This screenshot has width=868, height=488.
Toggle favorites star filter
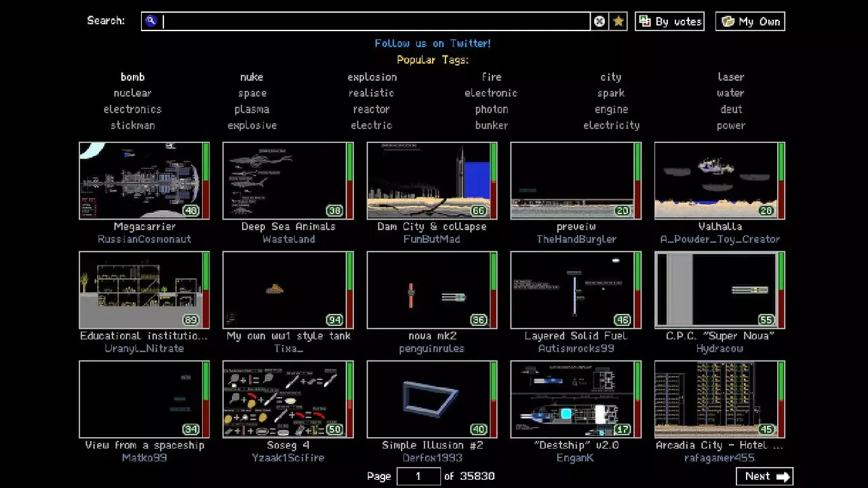click(x=618, y=22)
